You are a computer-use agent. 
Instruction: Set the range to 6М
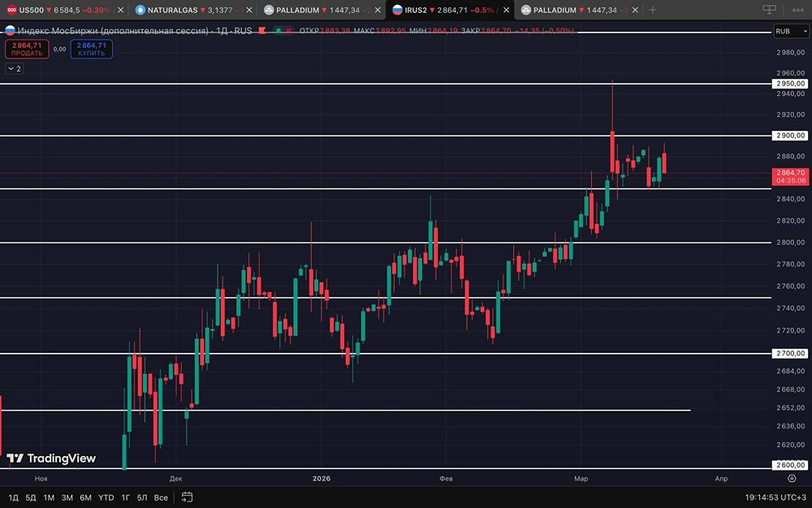(85, 497)
